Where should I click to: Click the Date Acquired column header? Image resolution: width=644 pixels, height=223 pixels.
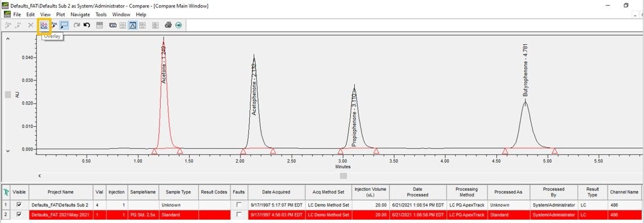(x=276, y=192)
